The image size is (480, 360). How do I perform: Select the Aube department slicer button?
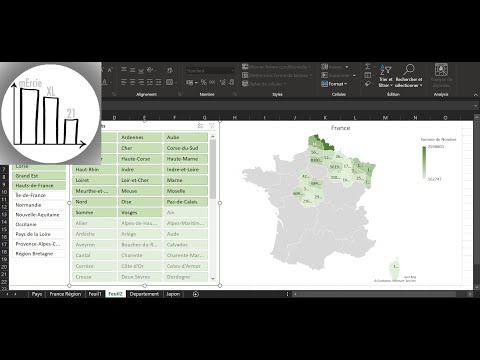tap(186, 137)
